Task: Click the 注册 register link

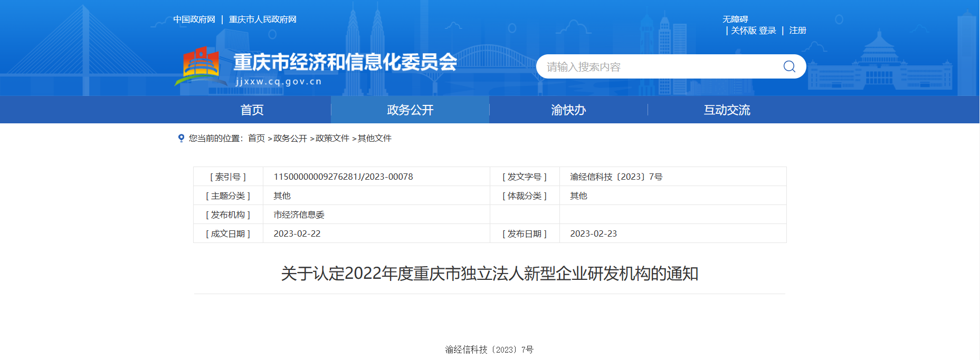Action: tap(797, 31)
